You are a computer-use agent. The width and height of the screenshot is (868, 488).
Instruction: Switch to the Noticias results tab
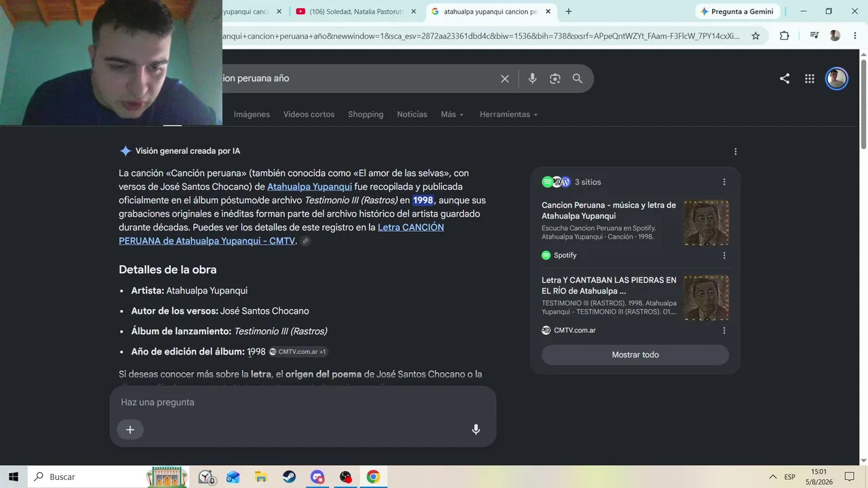[x=412, y=115]
